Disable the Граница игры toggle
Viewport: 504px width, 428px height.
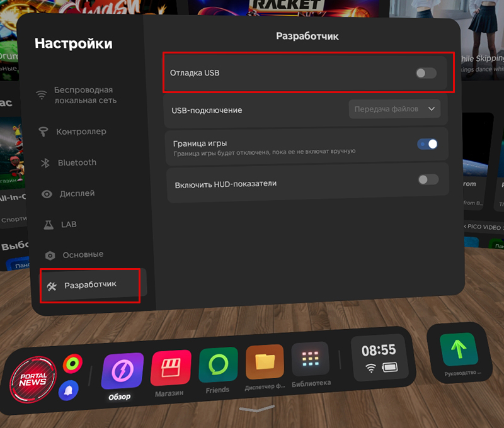tap(428, 144)
